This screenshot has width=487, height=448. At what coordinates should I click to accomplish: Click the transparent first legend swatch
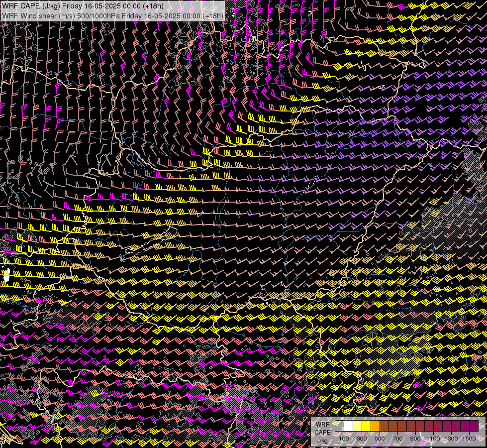point(339,426)
